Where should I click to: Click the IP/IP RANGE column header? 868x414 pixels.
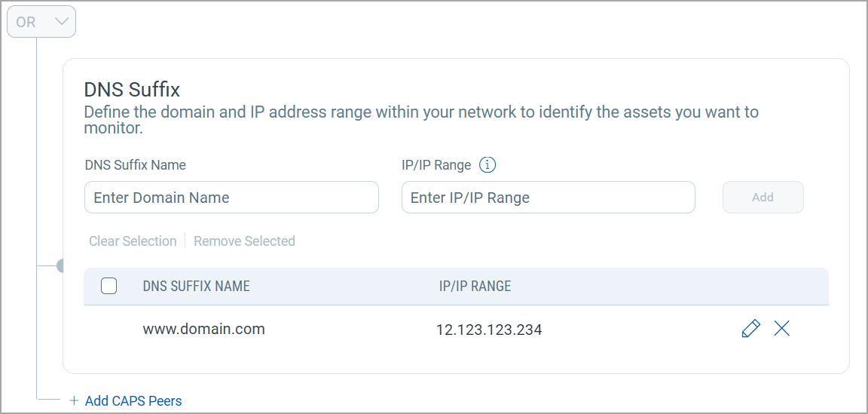coord(475,286)
